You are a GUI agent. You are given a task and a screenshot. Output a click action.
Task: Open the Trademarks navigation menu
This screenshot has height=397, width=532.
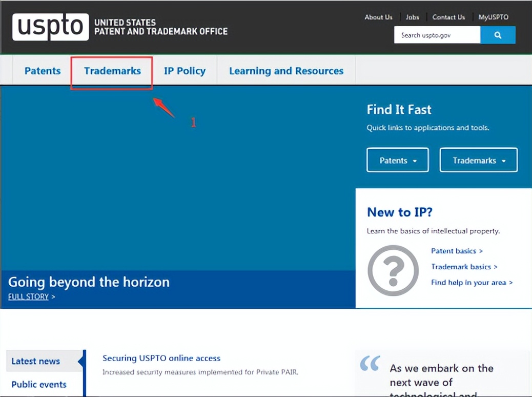click(x=112, y=71)
